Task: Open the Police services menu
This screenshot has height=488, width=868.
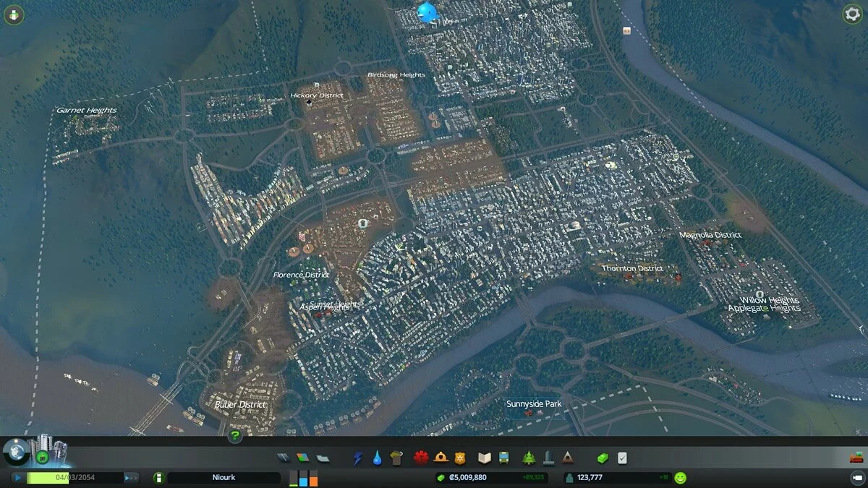Action: click(x=460, y=457)
